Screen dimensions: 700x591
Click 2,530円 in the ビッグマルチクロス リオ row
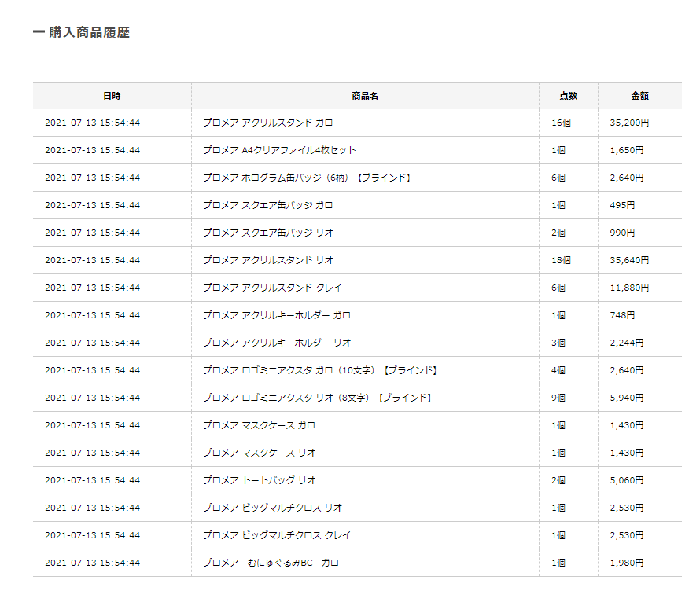tap(627, 508)
